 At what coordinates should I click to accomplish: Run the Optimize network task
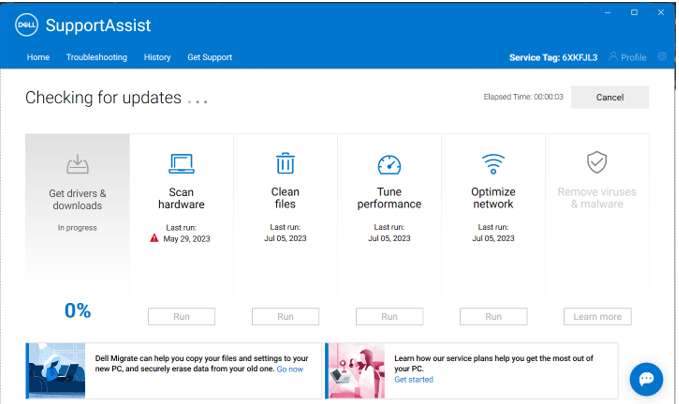(x=493, y=317)
